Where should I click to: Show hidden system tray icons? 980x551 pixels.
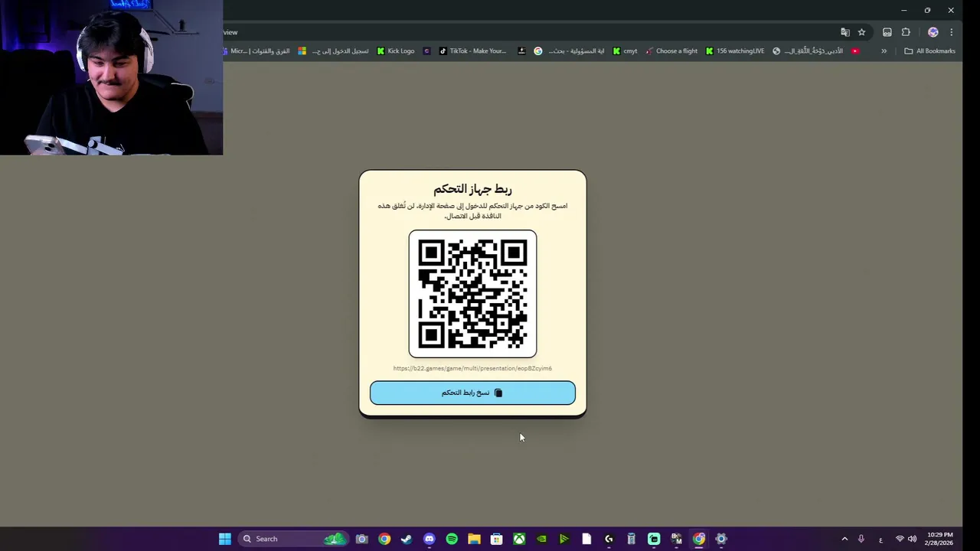(844, 539)
